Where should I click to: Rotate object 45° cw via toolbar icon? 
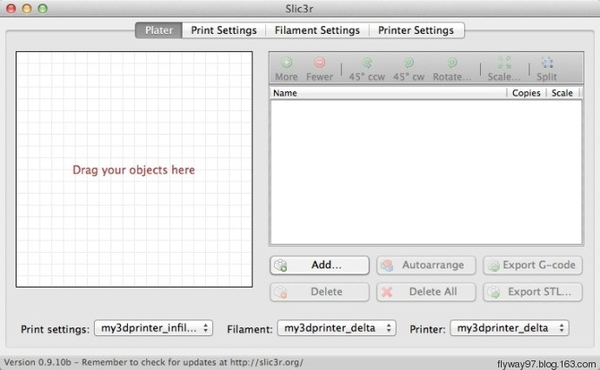(409, 62)
